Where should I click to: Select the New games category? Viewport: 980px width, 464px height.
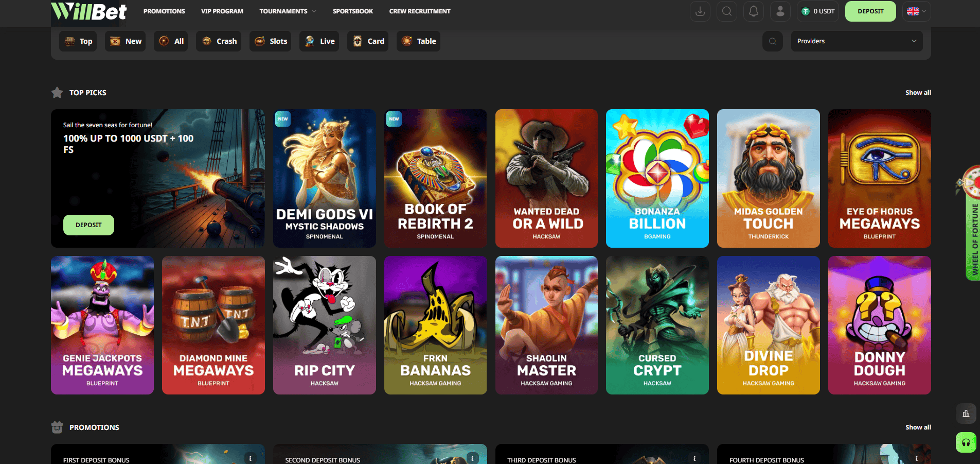pyautogui.click(x=125, y=41)
